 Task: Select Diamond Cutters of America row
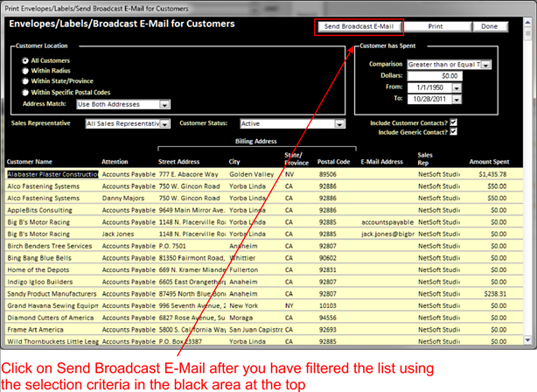pos(51,318)
